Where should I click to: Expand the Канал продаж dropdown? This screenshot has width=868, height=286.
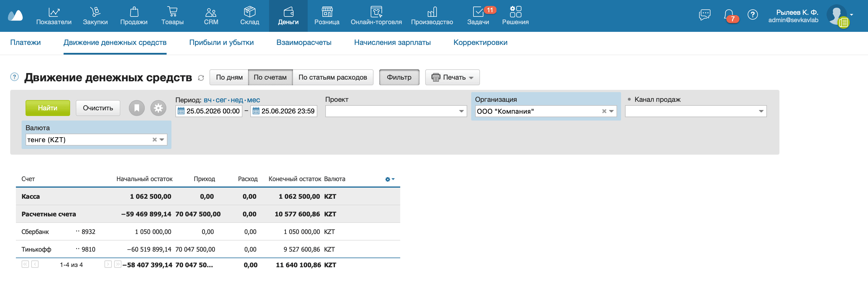coord(761,111)
